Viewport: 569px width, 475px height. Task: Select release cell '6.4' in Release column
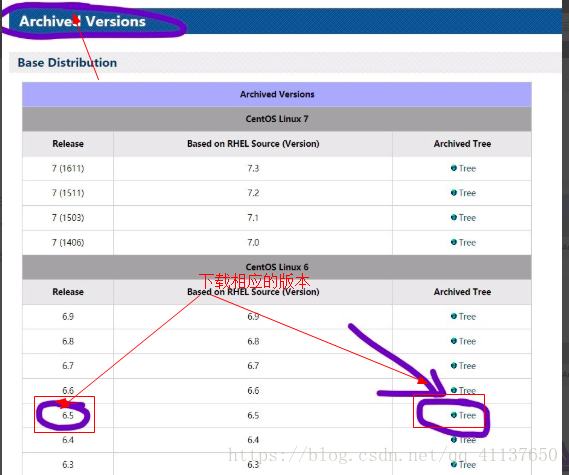(68, 440)
